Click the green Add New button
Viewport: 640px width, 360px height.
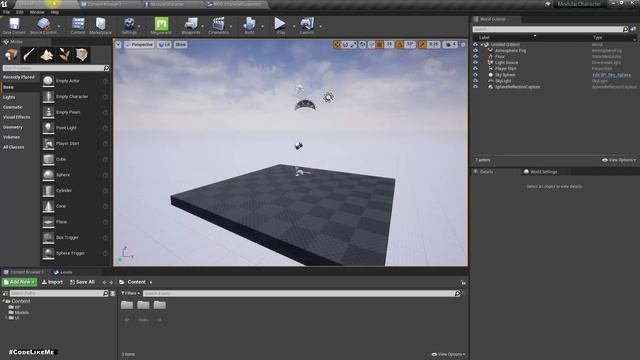click(19, 282)
